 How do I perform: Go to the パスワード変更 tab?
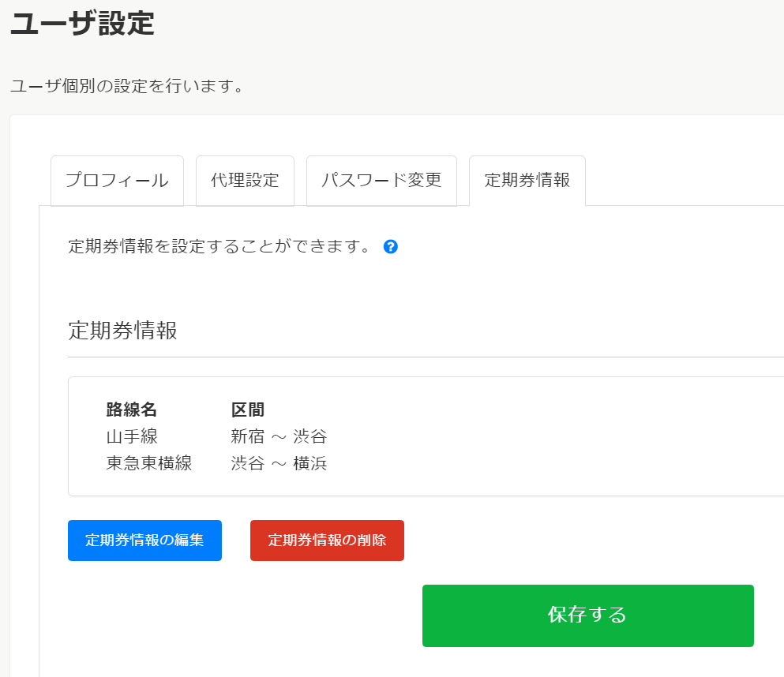point(381,180)
